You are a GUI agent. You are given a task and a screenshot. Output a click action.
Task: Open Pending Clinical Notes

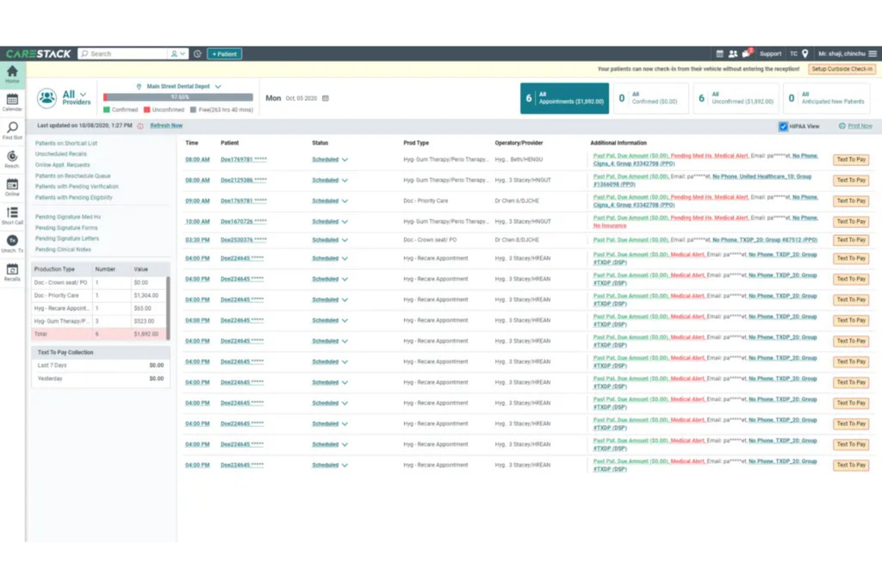63,250
